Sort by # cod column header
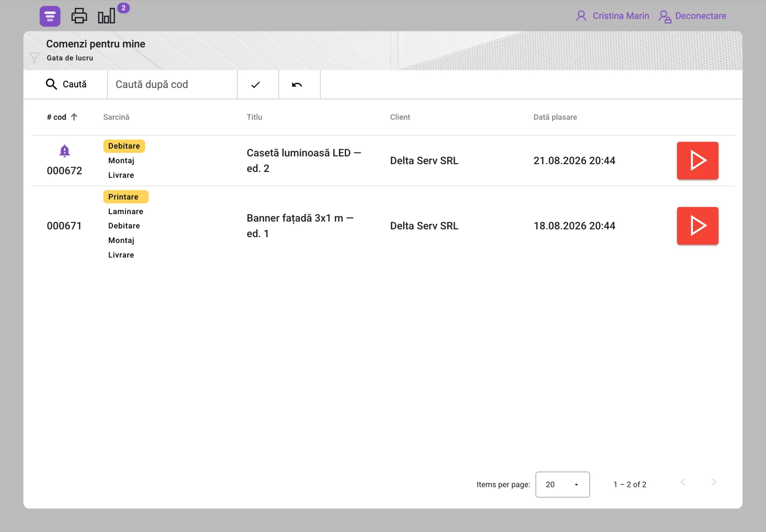Viewport: 766px width, 532px height. 56,117
